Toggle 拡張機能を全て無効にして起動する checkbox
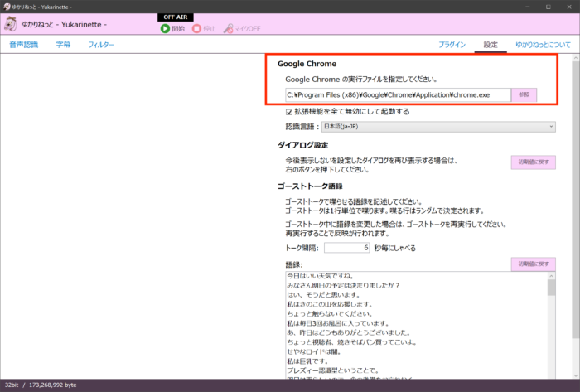Image resolution: width=580 pixels, height=392 pixels. point(289,112)
